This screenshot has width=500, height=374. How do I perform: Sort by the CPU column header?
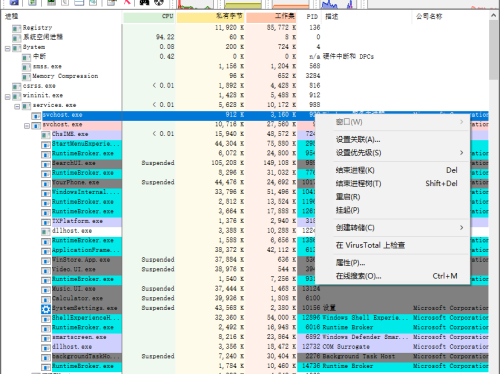tap(149, 17)
